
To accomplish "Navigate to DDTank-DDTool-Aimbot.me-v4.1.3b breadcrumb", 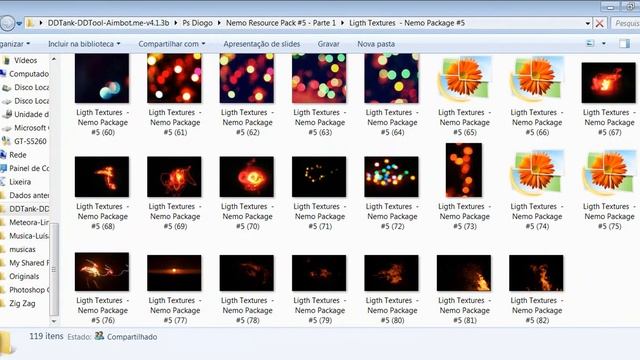I will (108, 23).
